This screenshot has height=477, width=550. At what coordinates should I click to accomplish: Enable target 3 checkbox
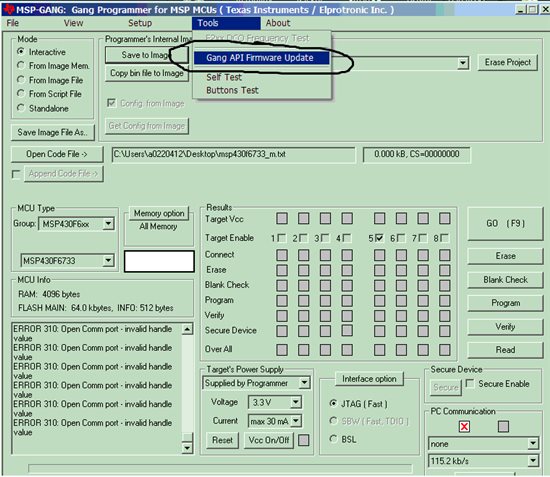click(325, 238)
